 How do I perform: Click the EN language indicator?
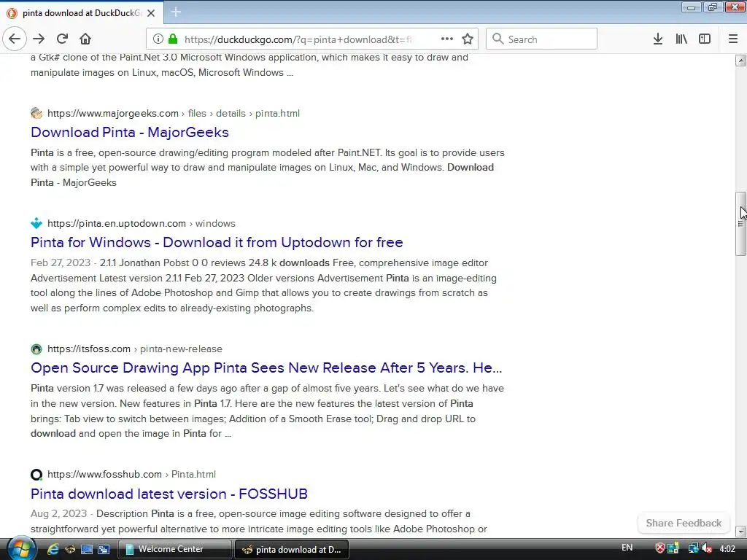coord(627,548)
